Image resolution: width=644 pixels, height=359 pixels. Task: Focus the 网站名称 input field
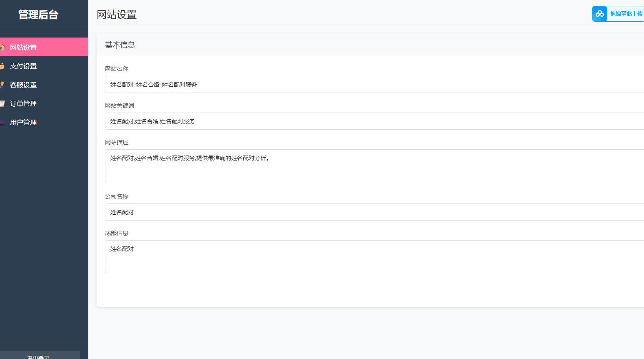coord(374,85)
